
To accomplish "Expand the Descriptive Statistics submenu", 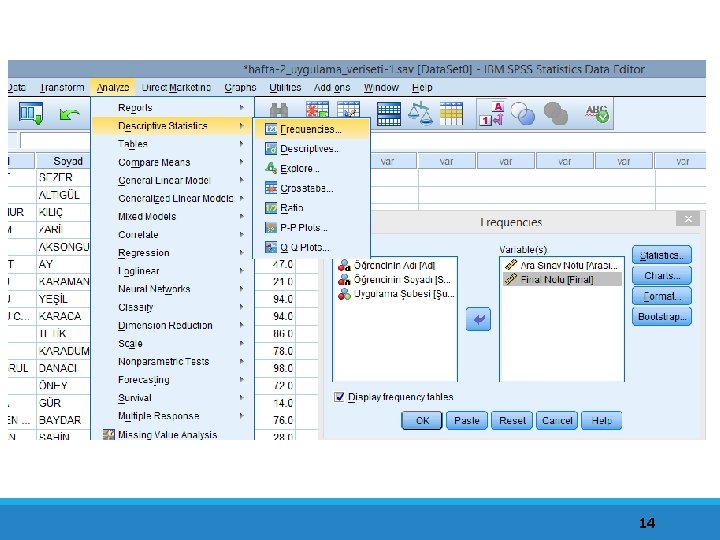I will [x=172, y=126].
